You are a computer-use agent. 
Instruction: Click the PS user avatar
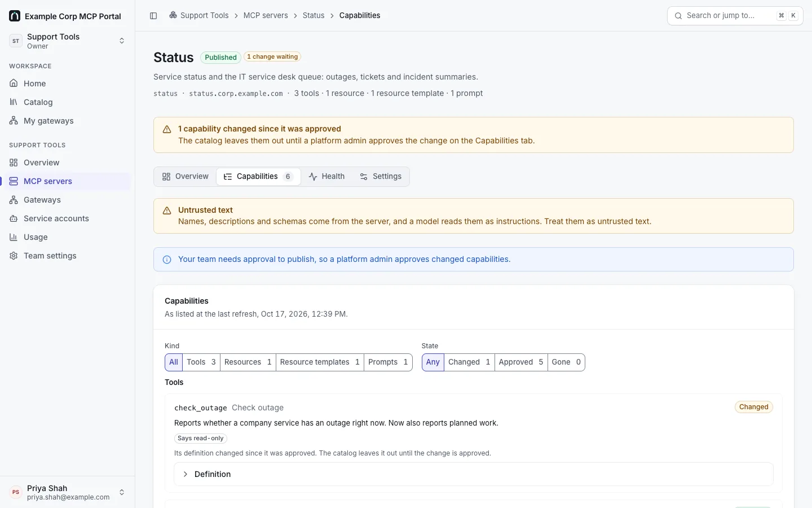[x=16, y=492]
